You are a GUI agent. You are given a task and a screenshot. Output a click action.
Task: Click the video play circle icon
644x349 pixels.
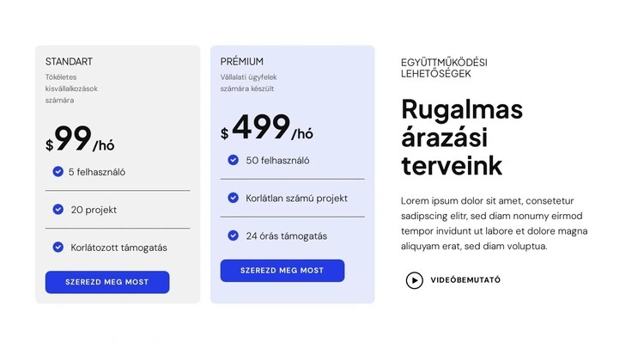[x=414, y=280]
